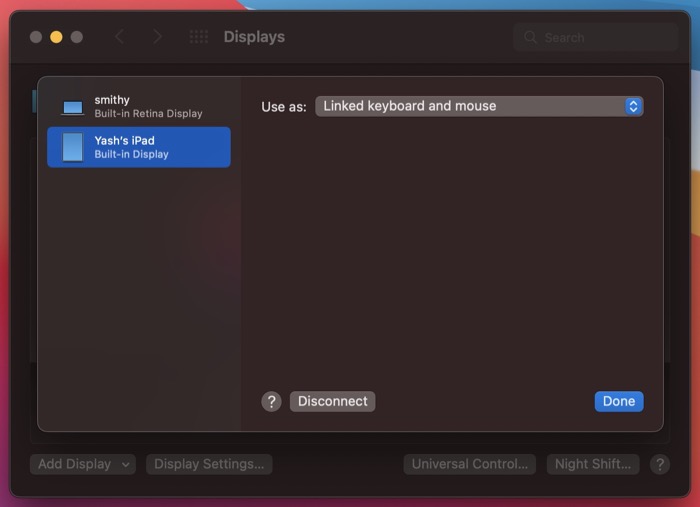Click the forward navigation arrow in toolbar
The height and width of the screenshot is (507, 700).
[157, 37]
